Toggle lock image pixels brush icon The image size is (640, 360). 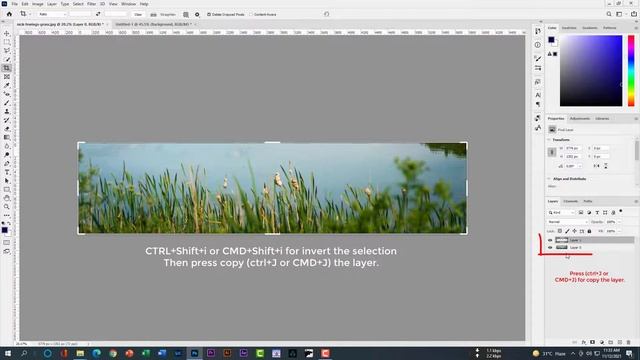pyautogui.click(x=567, y=231)
